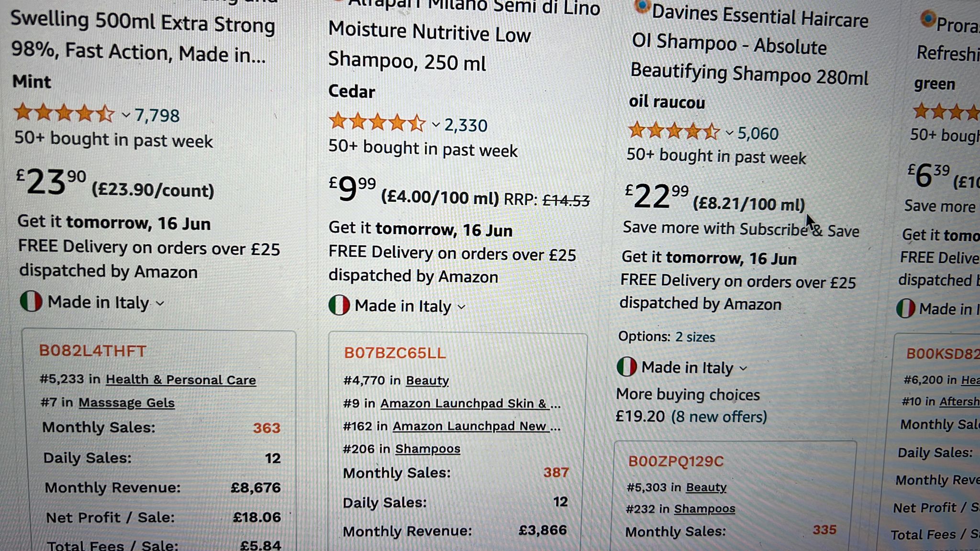Expand the Made in Italy chevron under Mint product
The height and width of the screenshot is (551, 980).
click(160, 304)
